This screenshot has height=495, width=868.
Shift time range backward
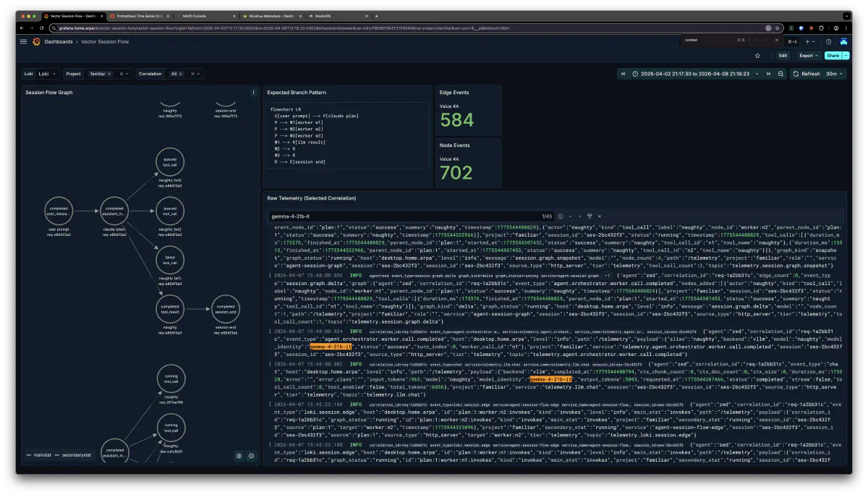[624, 74]
